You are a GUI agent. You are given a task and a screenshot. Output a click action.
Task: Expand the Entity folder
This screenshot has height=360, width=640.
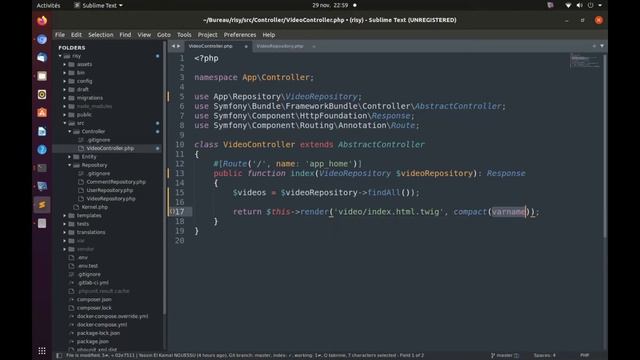click(x=69, y=156)
